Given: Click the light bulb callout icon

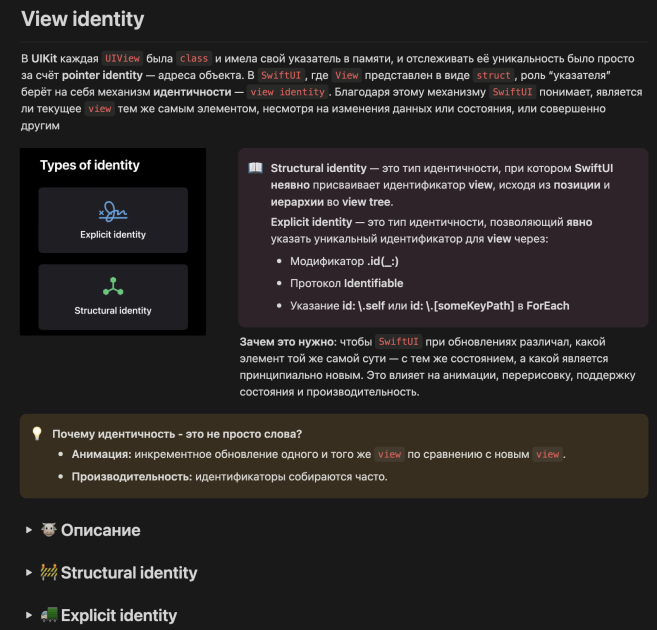Looking at the screenshot, I should (x=37, y=434).
